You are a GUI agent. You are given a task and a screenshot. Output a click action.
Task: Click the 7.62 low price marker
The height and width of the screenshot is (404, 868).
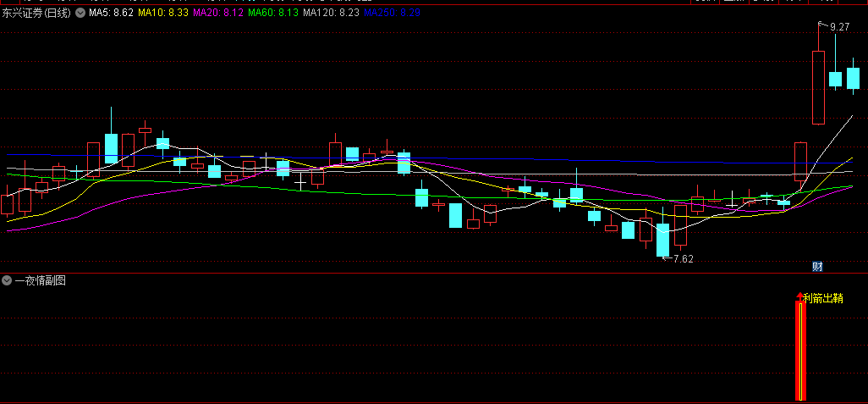(x=683, y=258)
